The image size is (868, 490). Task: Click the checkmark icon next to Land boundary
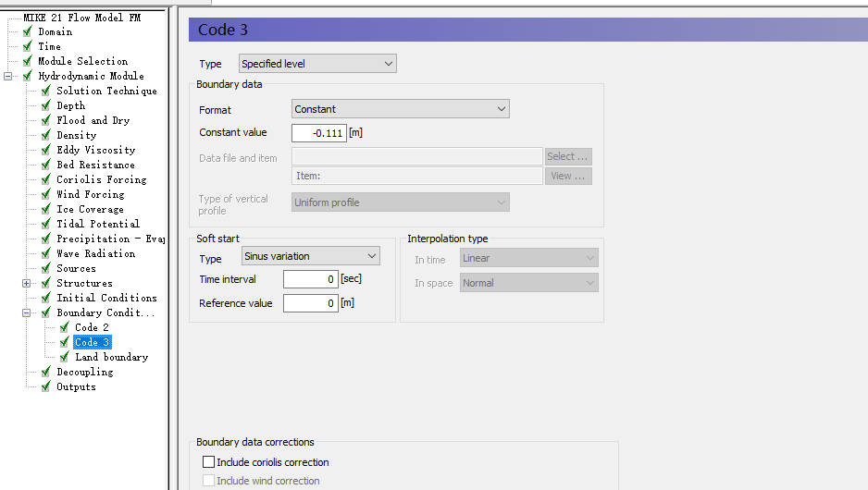coord(65,357)
